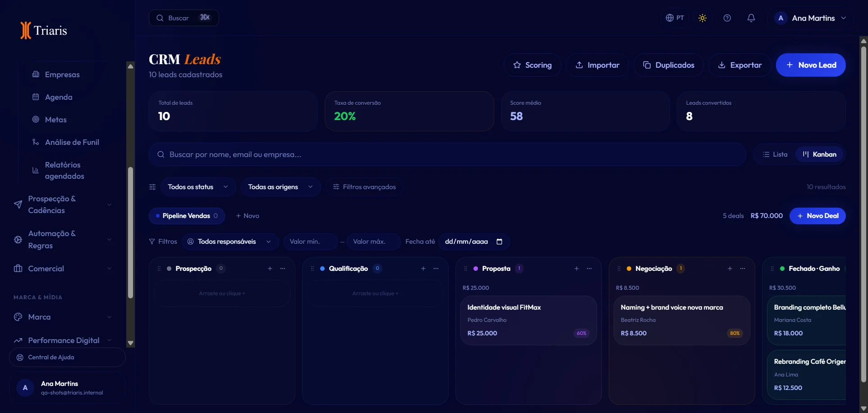Grab Prospecção column drag handle

pos(159,269)
